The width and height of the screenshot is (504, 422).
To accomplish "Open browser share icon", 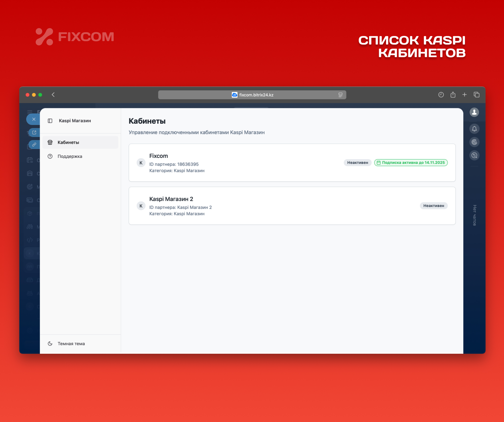I will (453, 95).
